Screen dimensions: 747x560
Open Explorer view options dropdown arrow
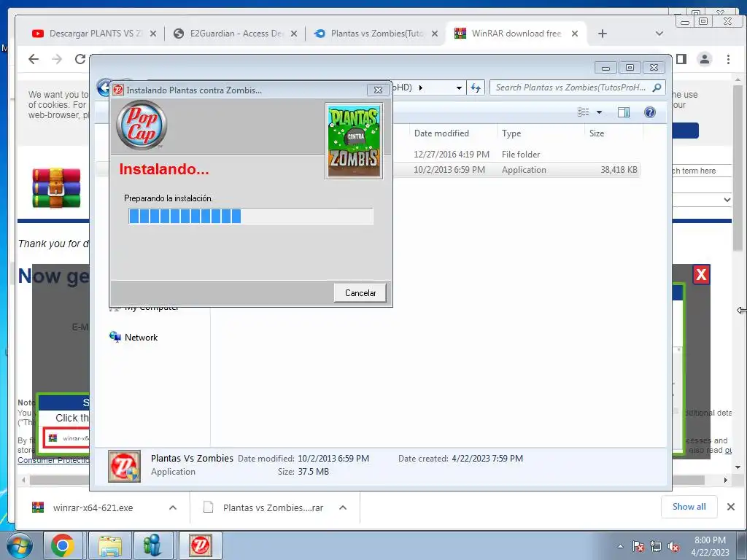[x=600, y=112]
